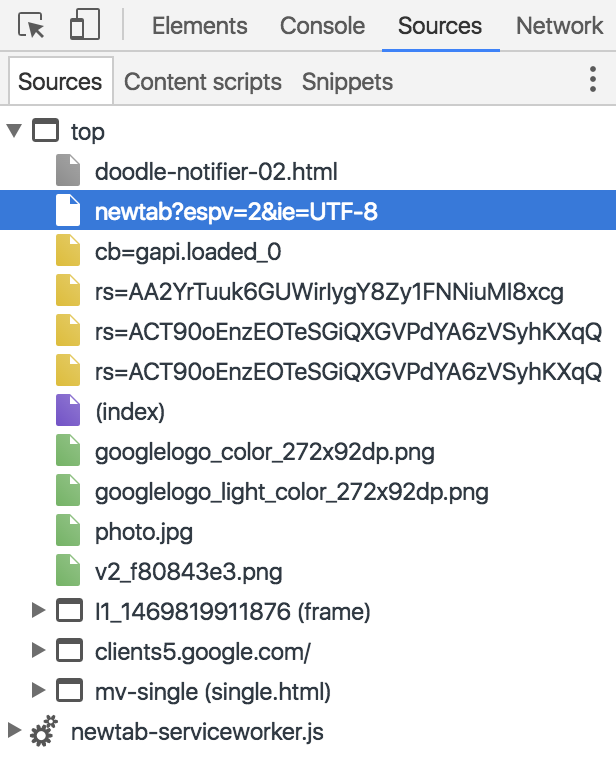Switch to the Network panel tab

click(x=559, y=26)
